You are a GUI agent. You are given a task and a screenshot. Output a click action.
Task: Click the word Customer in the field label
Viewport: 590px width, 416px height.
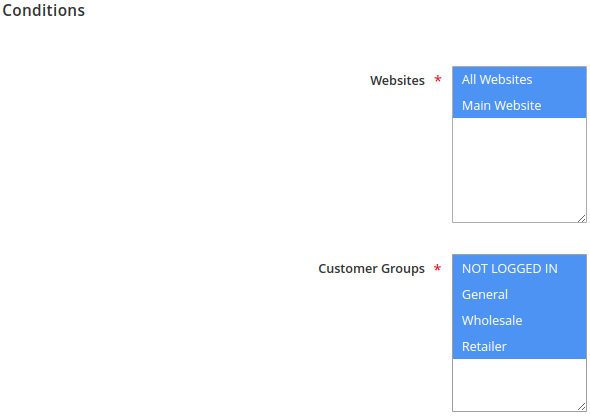[348, 269]
